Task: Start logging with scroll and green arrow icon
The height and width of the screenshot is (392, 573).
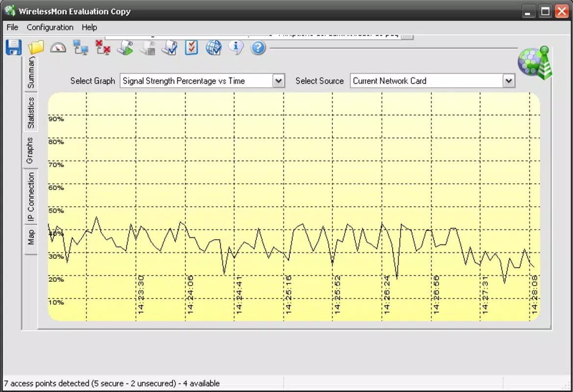Action: pos(125,48)
